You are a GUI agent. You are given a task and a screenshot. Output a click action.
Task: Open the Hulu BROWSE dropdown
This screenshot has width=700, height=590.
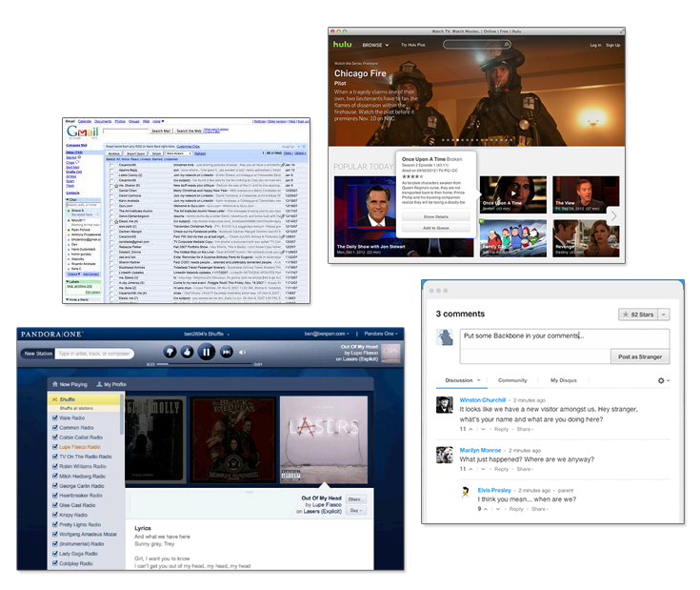(x=375, y=45)
